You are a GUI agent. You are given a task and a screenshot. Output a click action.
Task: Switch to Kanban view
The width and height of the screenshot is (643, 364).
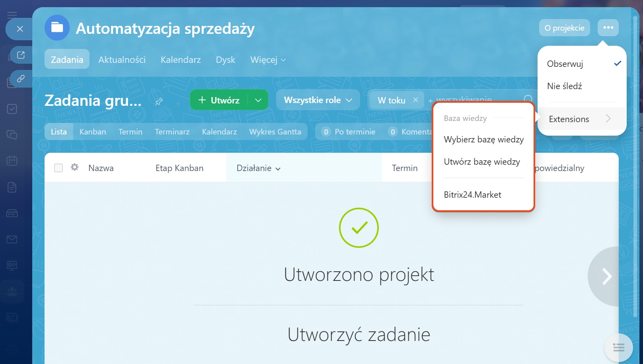point(93,132)
